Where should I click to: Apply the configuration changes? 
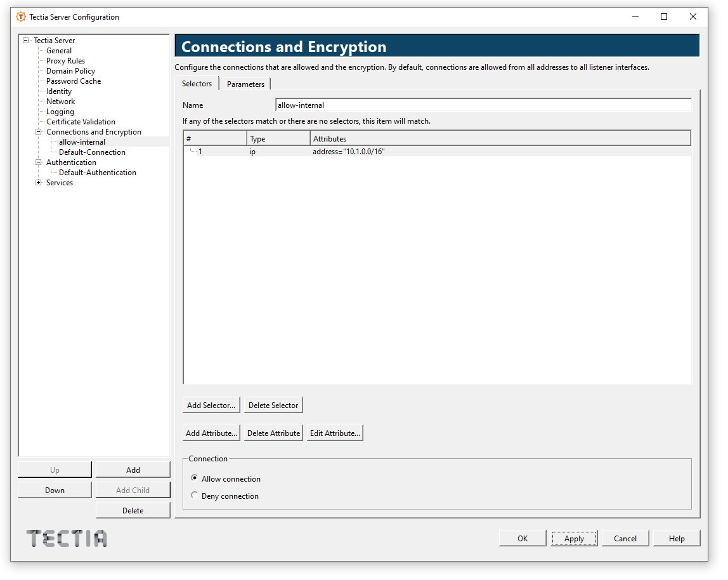coord(575,539)
